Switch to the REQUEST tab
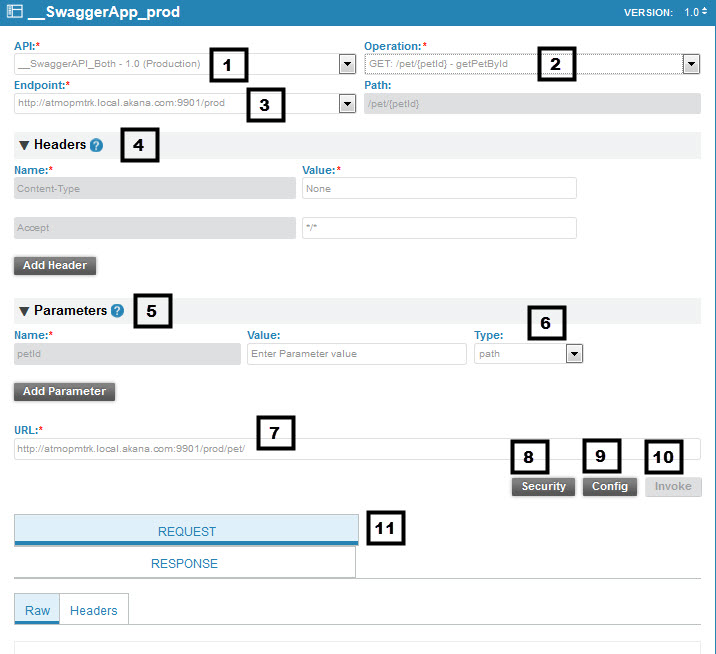This screenshot has width=716, height=654. pyautogui.click(x=186, y=531)
